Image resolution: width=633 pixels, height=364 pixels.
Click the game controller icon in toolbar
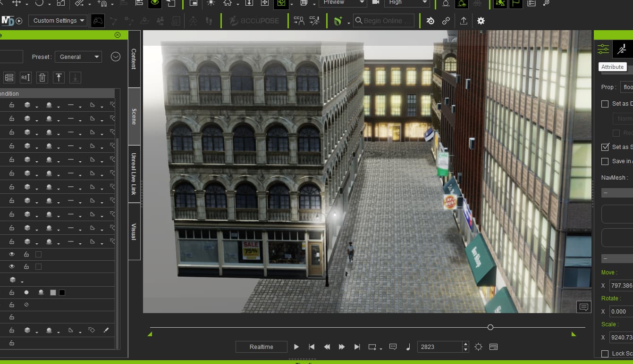98,21
